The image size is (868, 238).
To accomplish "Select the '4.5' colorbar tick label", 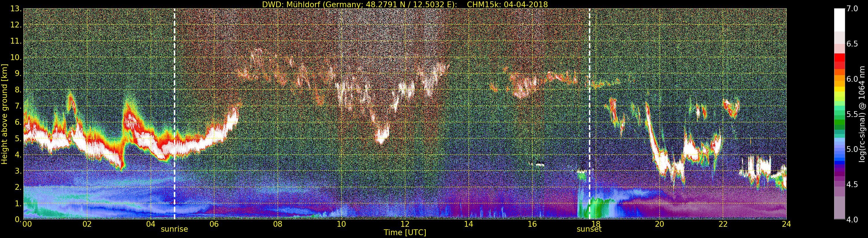I will coord(852,185).
